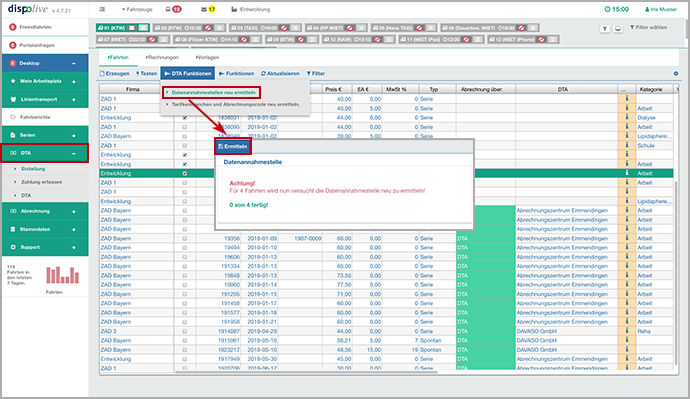
Task: Click blocked icon on vehicle 06 (Dauerbes. MIET)
Action: [521, 28]
